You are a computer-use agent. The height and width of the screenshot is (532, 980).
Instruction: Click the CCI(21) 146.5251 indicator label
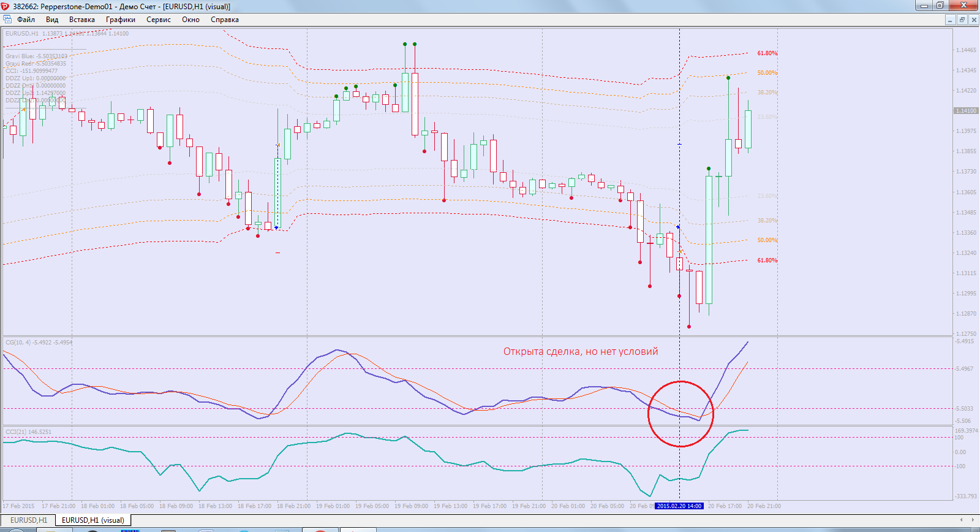click(x=29, y=432)
